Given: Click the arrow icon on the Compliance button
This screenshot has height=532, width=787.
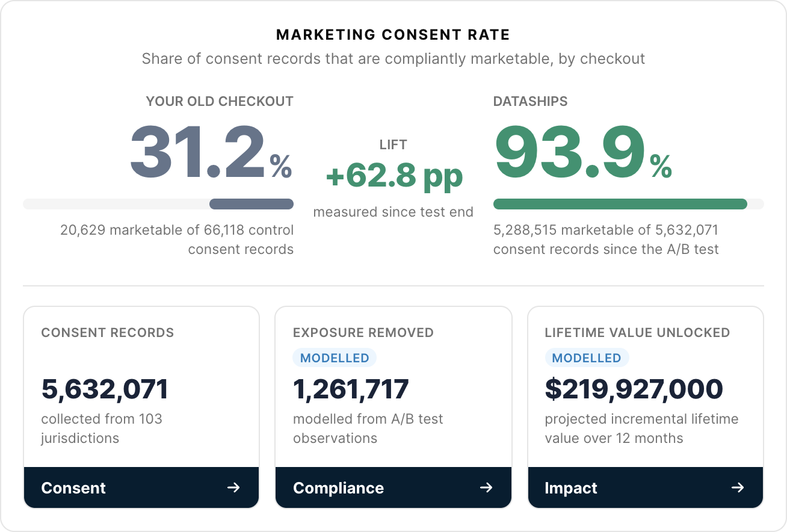Looking at the screenshot, I should click(486, 487).
